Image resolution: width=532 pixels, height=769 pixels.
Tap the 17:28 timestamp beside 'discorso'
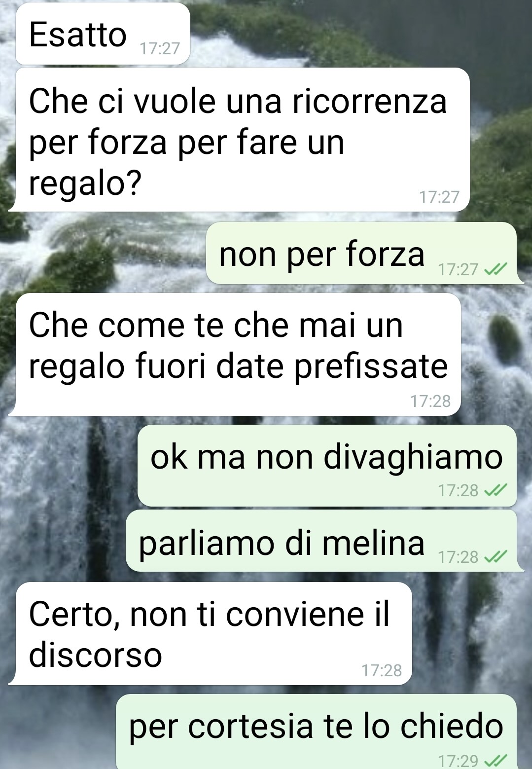coord(382,670)
